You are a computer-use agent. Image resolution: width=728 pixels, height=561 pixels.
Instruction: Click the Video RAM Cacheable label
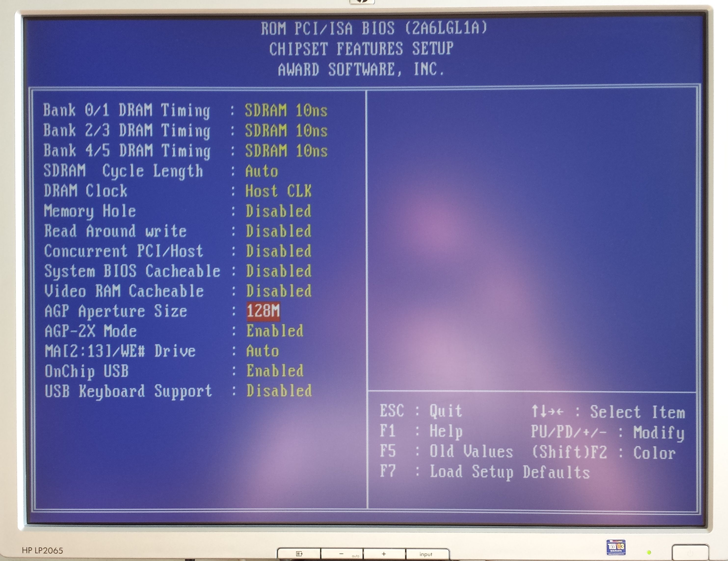coord(124,291)
